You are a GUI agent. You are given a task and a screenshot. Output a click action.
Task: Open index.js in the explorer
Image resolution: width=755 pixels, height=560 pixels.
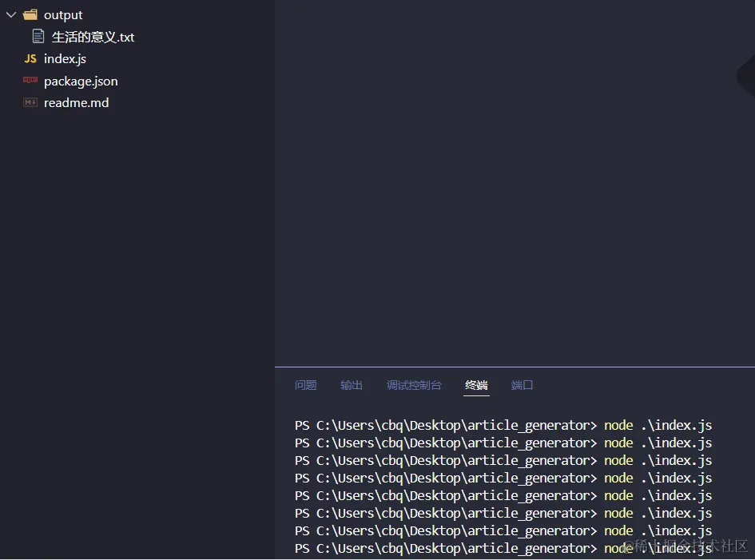[65, 59]
